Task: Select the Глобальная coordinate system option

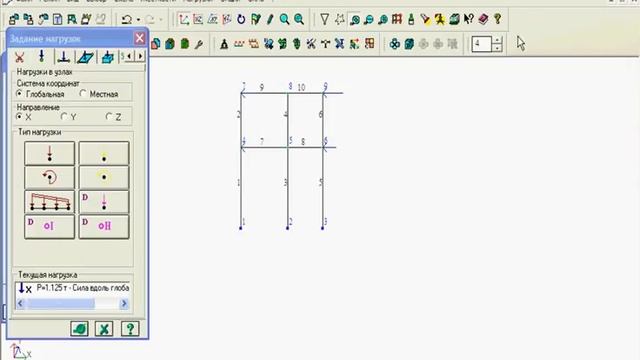Action: pyautogui.click(x=40, y=94)
